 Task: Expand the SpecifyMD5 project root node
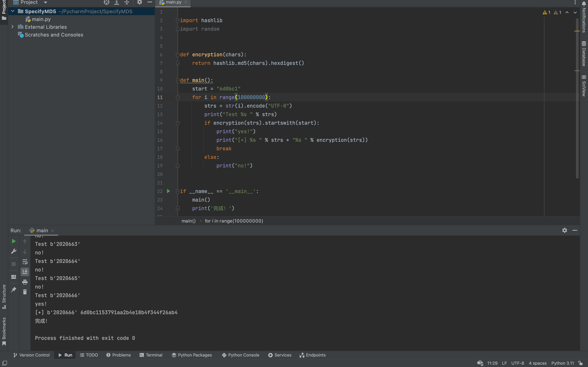click(x=12, y=11)
